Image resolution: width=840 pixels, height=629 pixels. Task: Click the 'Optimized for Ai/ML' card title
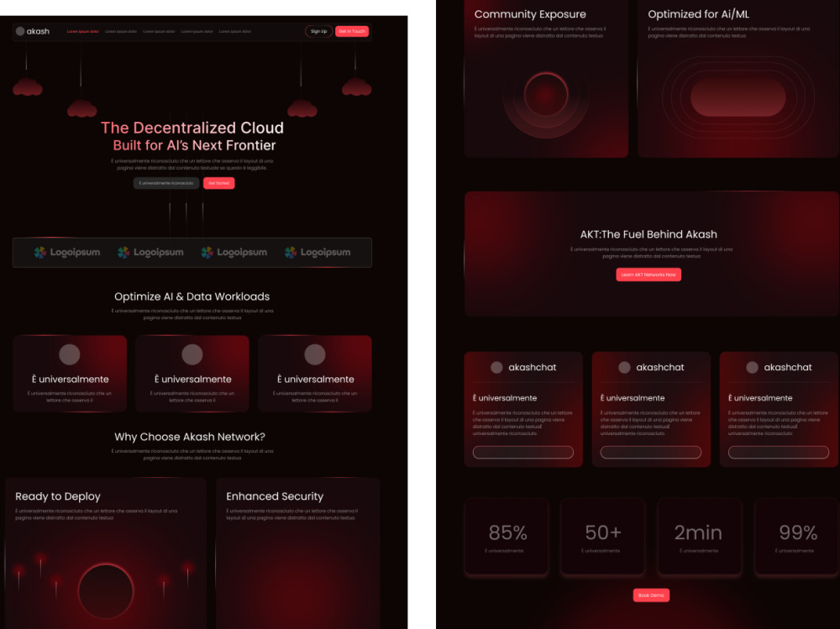pyautogui.click(x=698, y=14)
